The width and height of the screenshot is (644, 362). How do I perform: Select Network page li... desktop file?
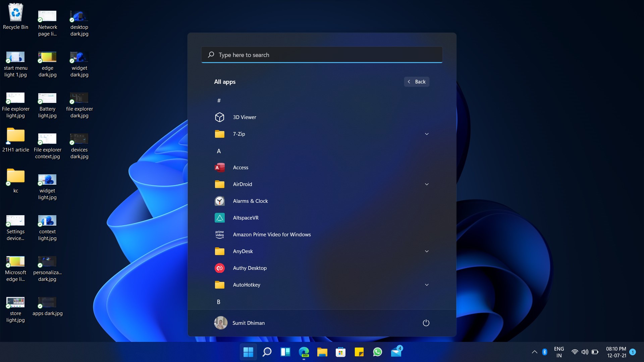[x=47, y=23]
